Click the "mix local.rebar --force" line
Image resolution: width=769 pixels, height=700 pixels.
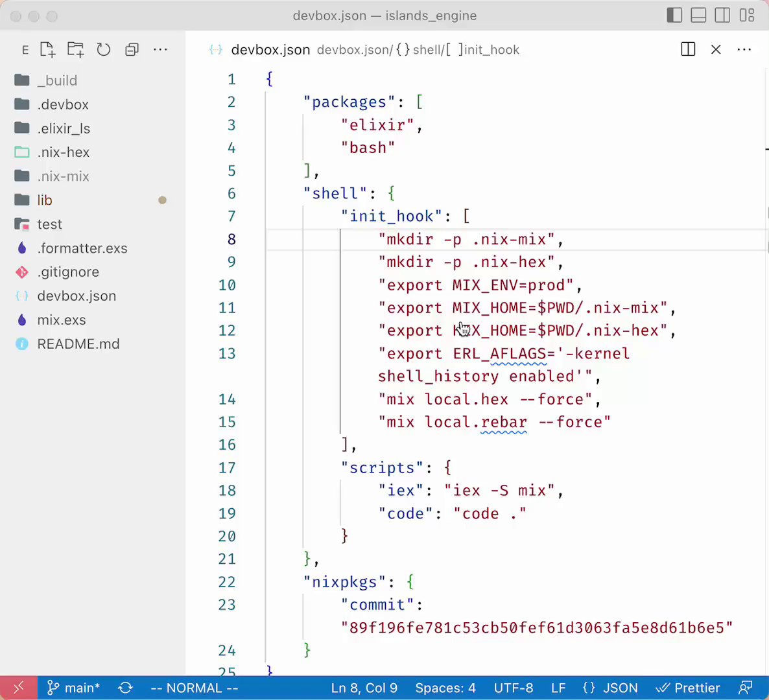click(x=494, y=422)
